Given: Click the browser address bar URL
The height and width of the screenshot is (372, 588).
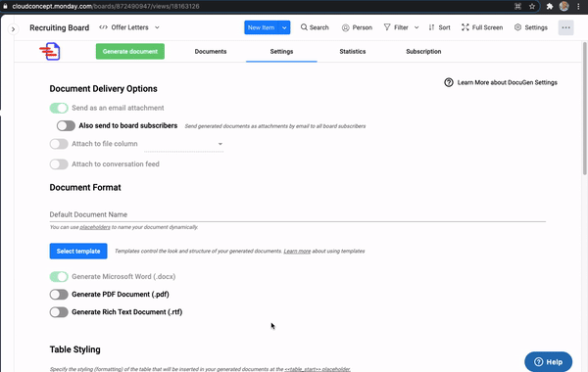Looking at the screenshot, I should [106, 7].
